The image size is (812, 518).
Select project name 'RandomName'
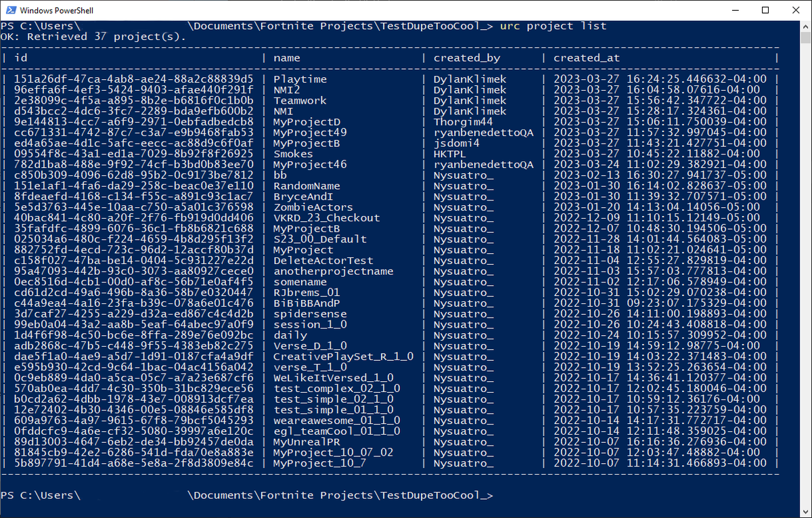pyautogui.click(x=307, y=186)
